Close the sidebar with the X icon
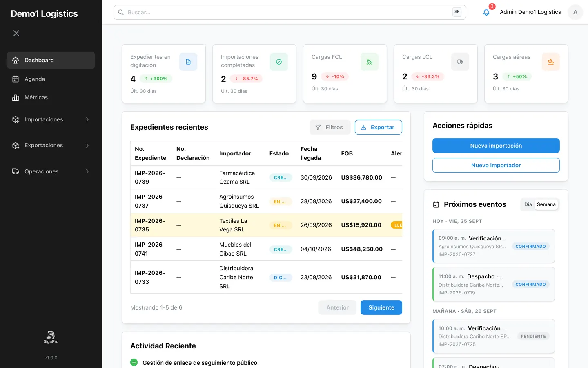 click(16, 33)
